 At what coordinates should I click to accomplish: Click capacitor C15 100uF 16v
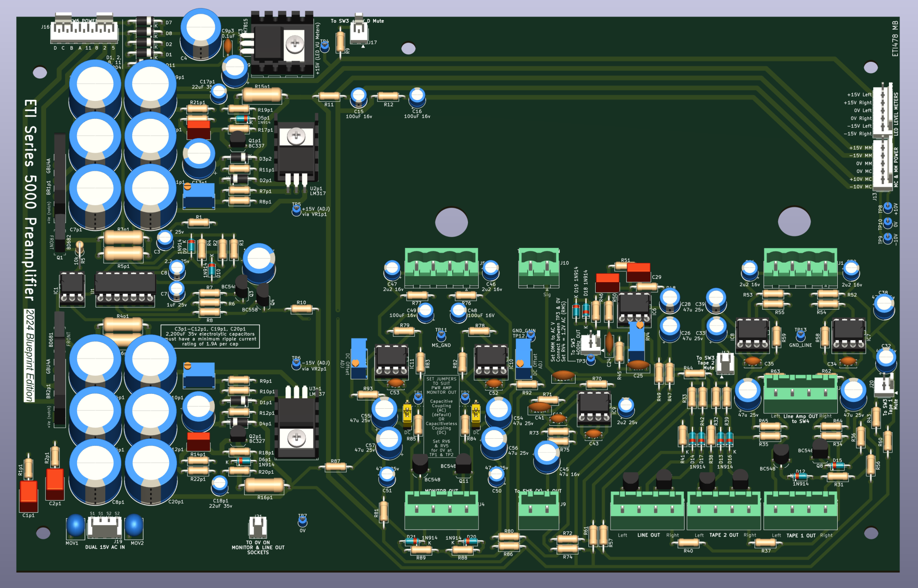[x=359, y=97]
